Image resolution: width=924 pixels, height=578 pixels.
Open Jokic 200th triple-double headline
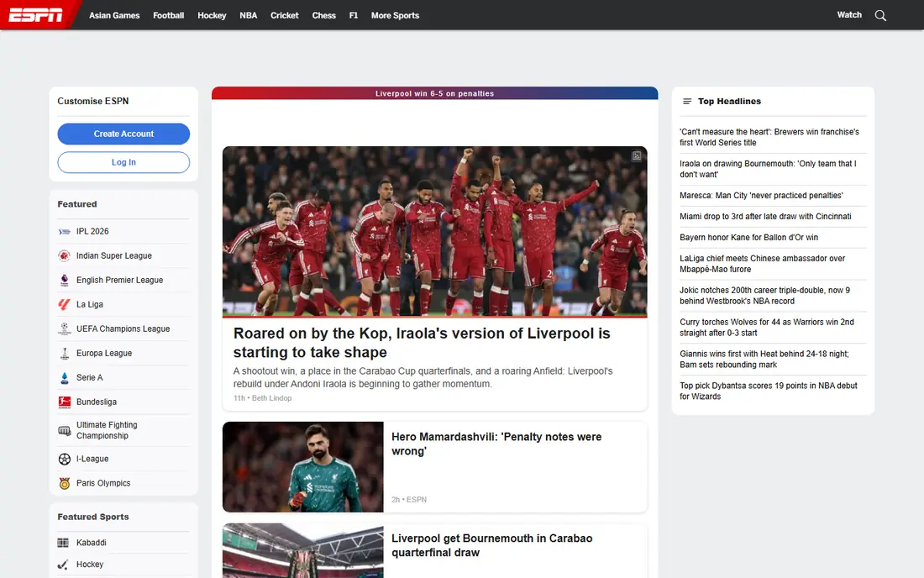coord(765,296)
